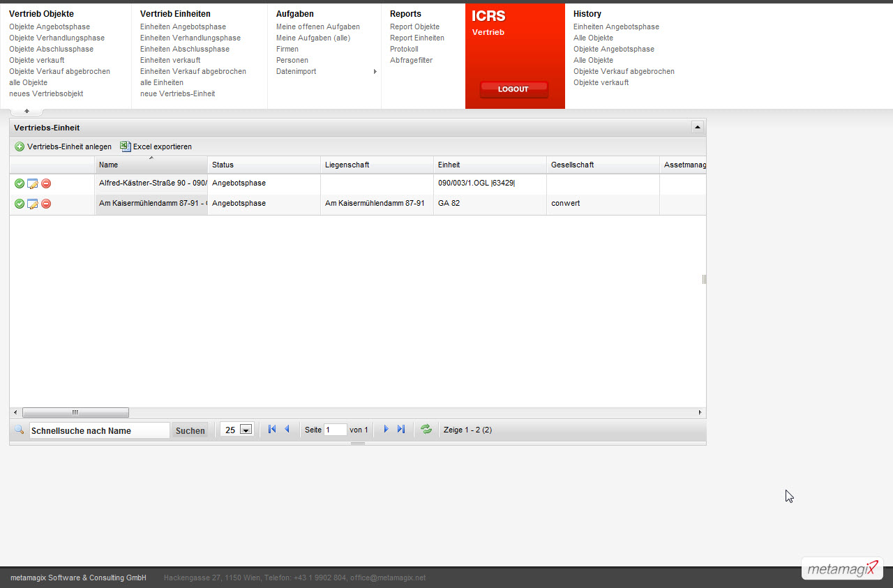893x588 pixels.
Task: Collapse the Vertriebs-Einheit panel with arrow button
Action: [x=697, y=127]
